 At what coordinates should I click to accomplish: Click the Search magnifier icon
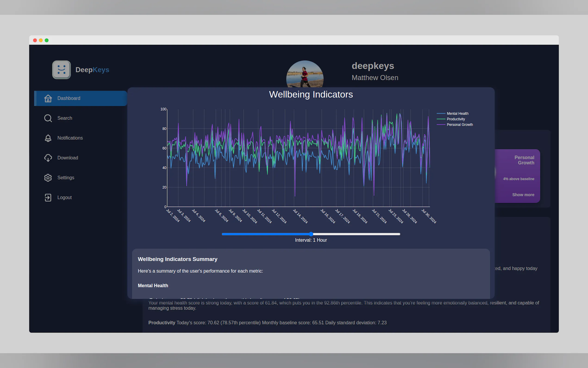click(48, 118)
